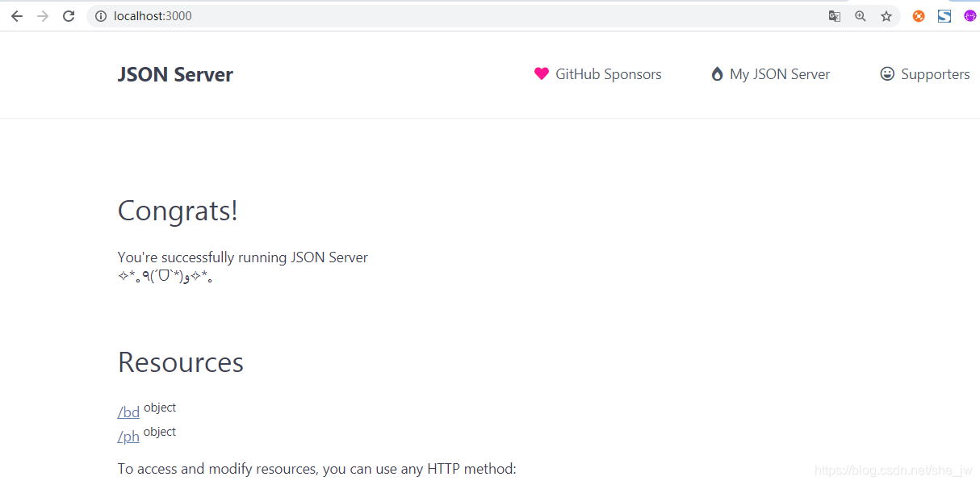980x485 pixels.
Task: Open the /ph resource link
Action: click(128, 437)
